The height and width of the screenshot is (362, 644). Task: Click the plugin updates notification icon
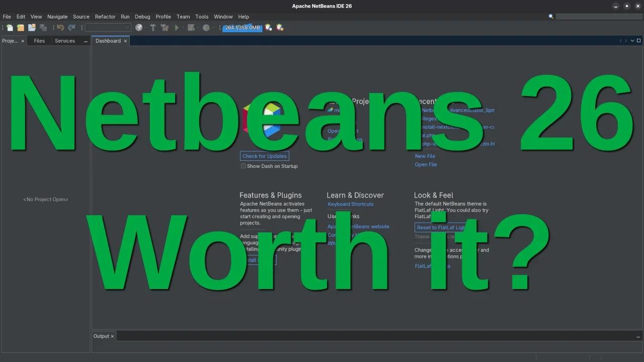[269, 28]
